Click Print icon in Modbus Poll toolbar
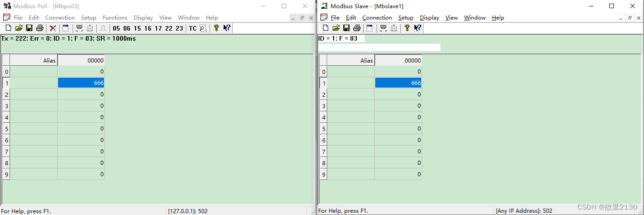 coord(40,28)
